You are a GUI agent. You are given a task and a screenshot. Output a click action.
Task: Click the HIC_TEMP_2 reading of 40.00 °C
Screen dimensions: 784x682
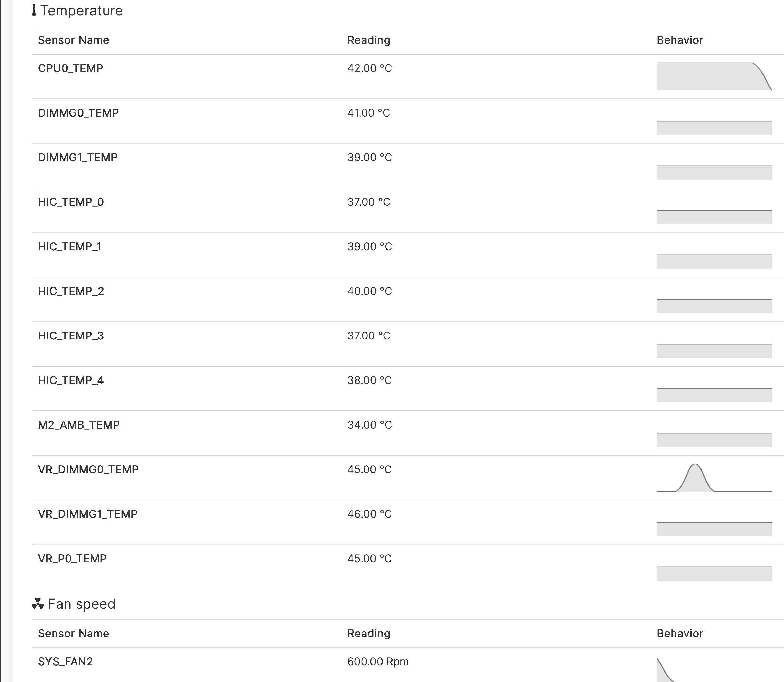coord(369,291)
